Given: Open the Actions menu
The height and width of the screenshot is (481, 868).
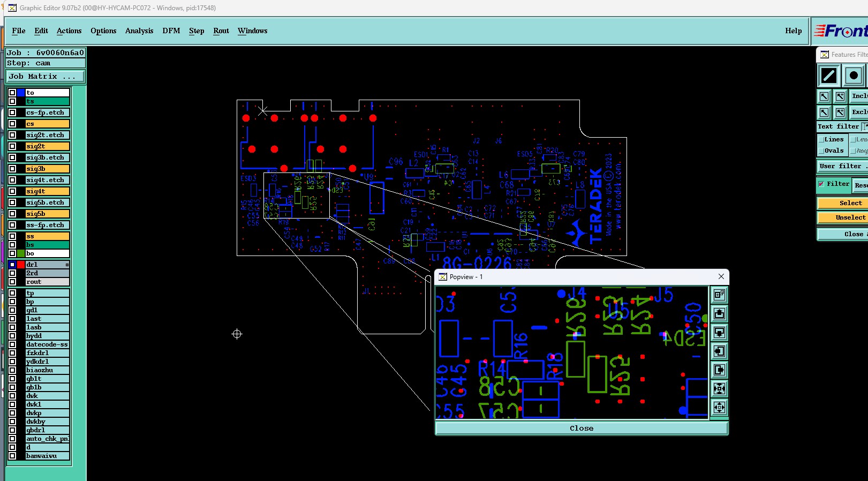Looking at the screenshot, I should (x=69, y=31).
